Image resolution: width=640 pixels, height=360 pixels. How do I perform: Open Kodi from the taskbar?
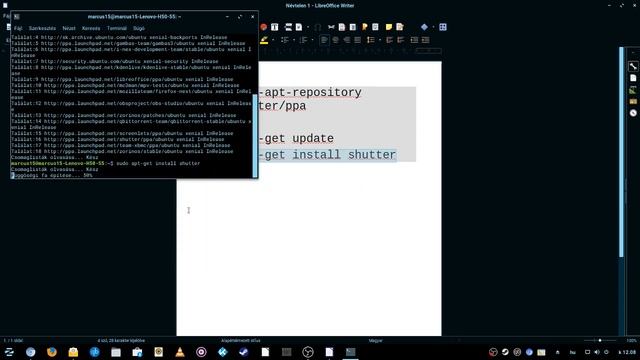[x=222, y=352]
